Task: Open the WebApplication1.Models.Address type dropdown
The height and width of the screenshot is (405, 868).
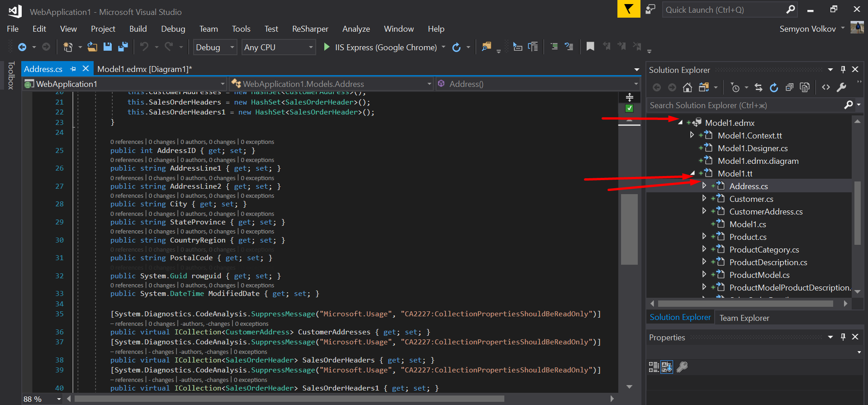Action: (x=331, y=84)
